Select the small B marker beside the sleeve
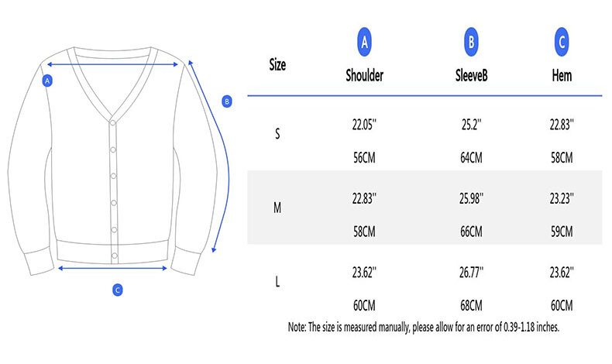Screen dimensions: 612x364 (227, 101)
